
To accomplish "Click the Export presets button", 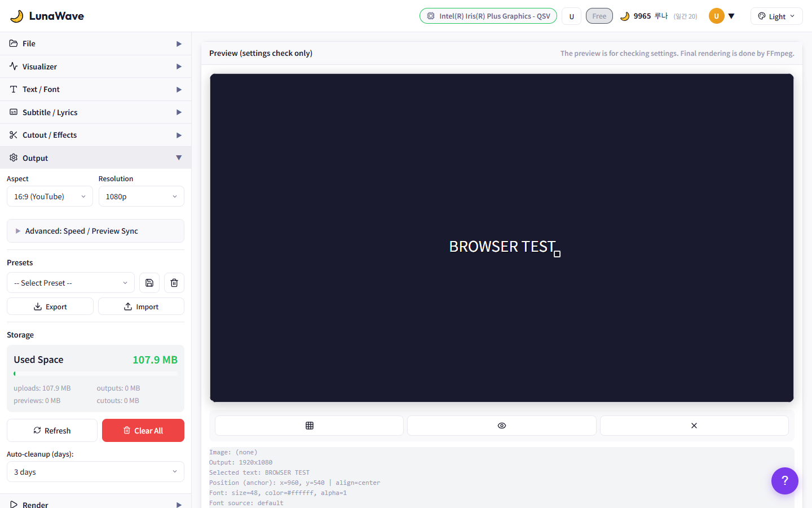I will click(50, 306).
